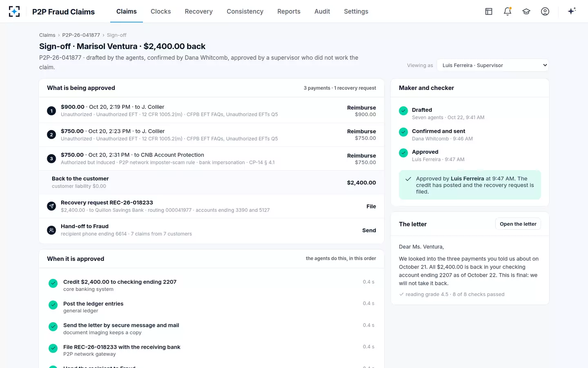Click the P2P-26-041877 breadcrumb link
The image size is (588, 368).
pyautogui.click(x=81, y=35)
